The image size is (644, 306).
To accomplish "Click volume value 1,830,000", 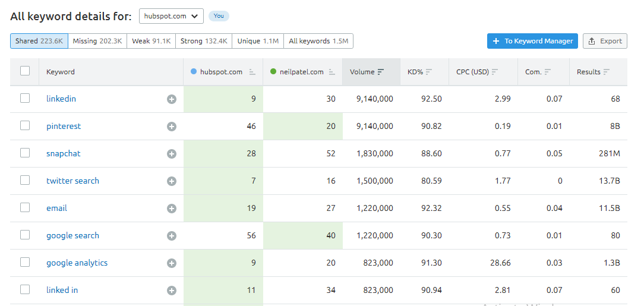I will (x=375, y=154).
